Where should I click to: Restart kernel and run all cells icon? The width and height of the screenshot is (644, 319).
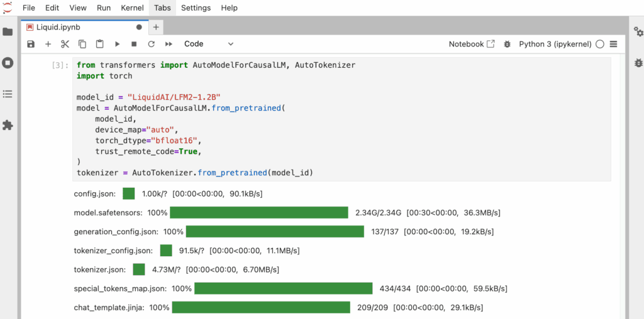point(169,44)
